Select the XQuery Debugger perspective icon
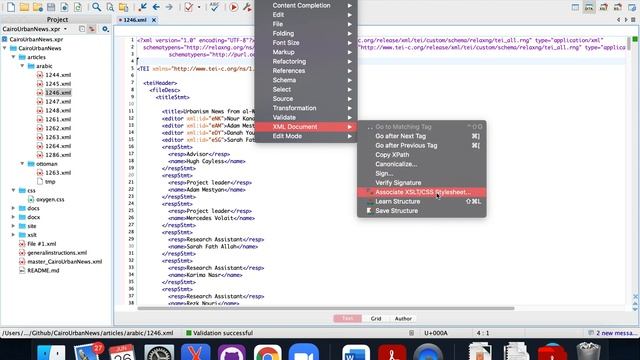The height and width of the screenshot is (360, 640). (x=618, y=7)
